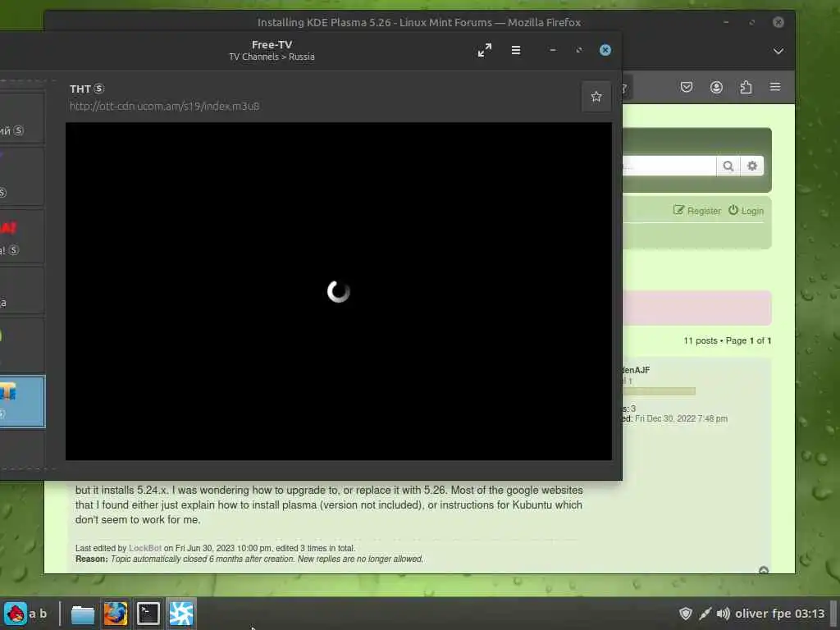Click the 03:13 clock in panel

(810, 614)
